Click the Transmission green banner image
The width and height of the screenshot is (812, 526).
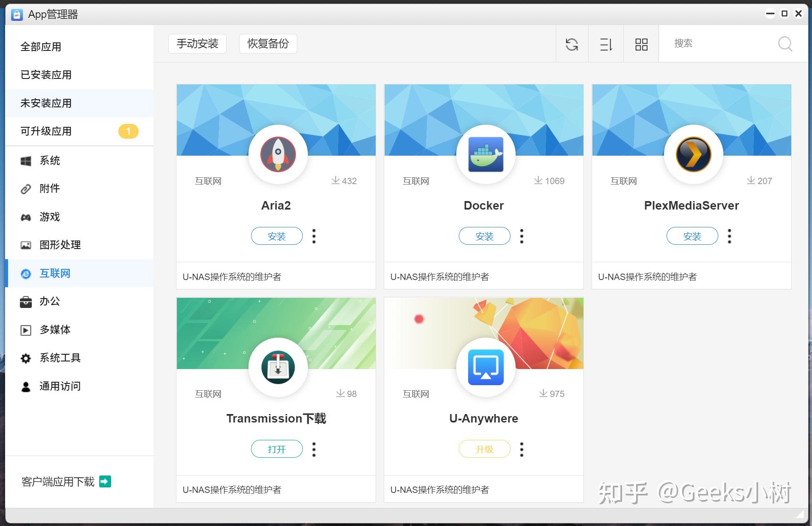[276, 333]
